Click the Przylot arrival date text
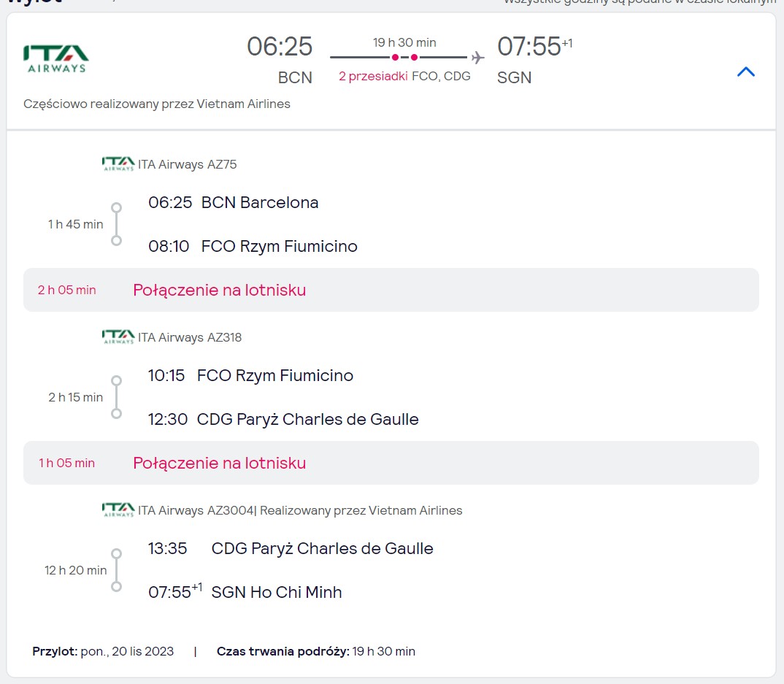This screenshot has height=684, width=784. pos(103,651)
